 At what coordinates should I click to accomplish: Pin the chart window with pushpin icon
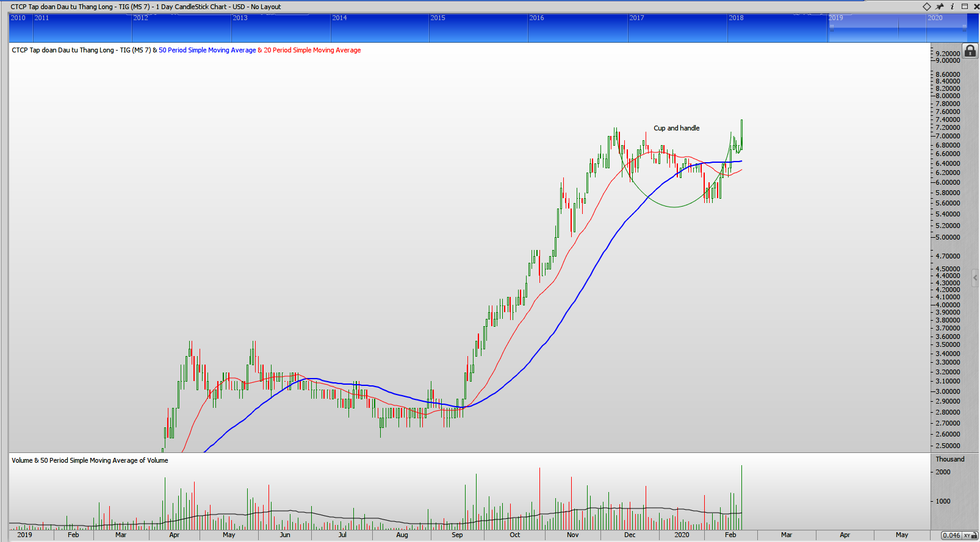tap(940, 7)
